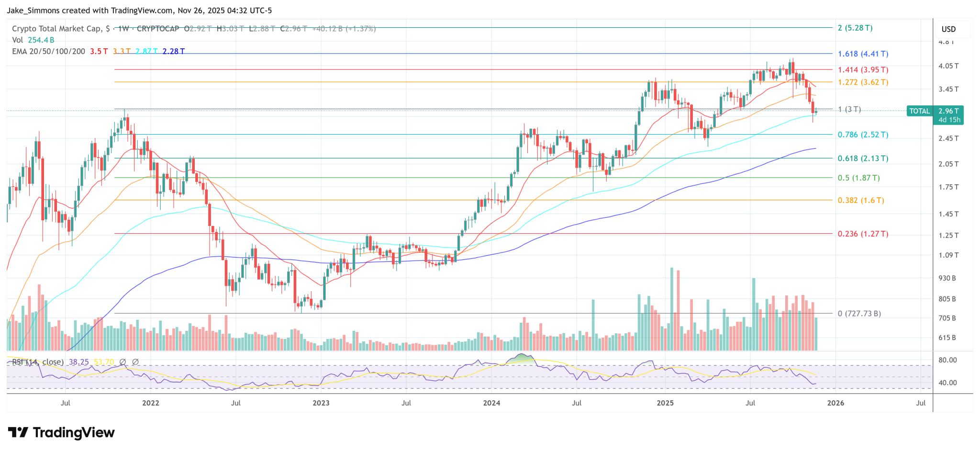Viewport: 980px width, 453px height.
Task: Click the 1.618 (4.41 T) Fibonacci label
Action: [862, 54]
